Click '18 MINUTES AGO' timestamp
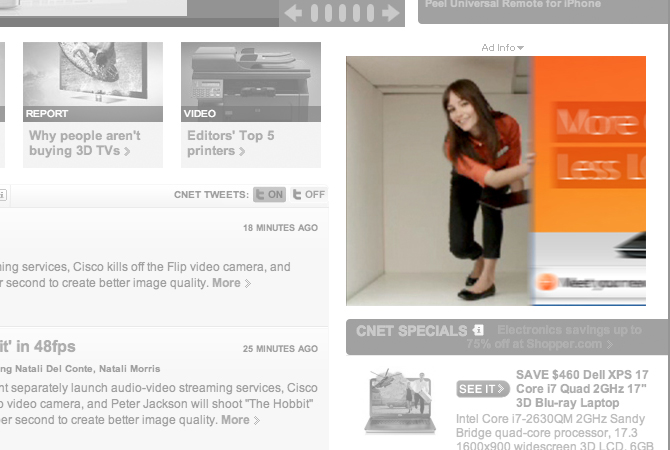Screen dimensions: 670x450 point(280,228)
